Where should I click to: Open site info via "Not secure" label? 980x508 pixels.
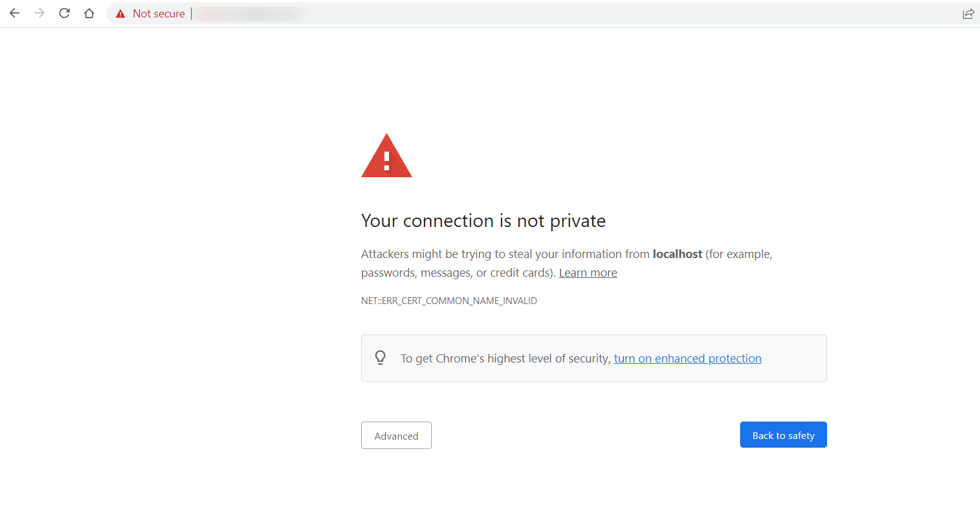[158, 14]
